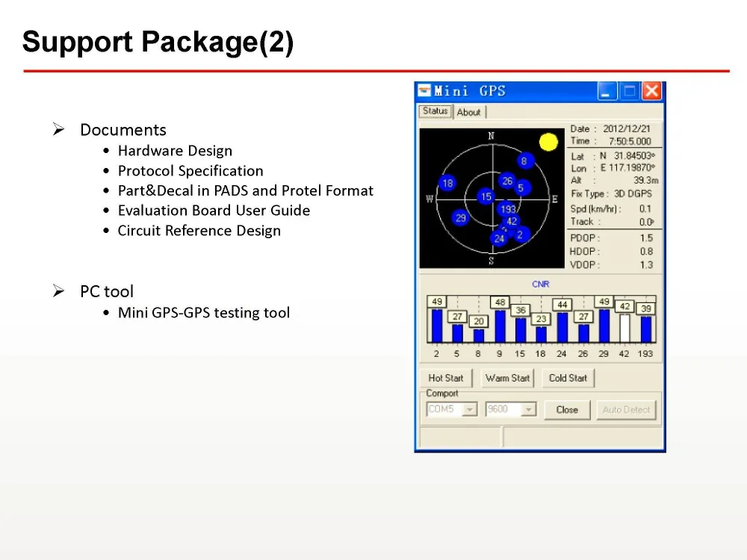The height and width of the screenshot is (560, 747).
Task: Click the Support Package(2) slide title
Action: [158, 42]
